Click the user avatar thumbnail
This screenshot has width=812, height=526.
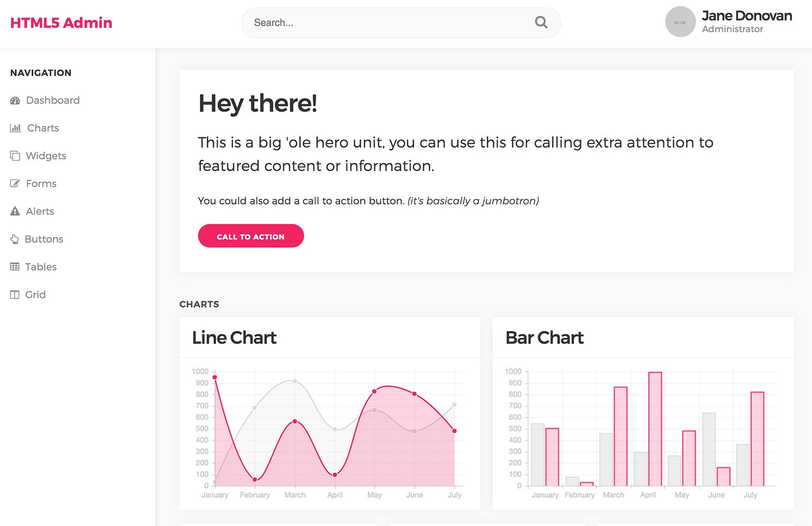[x=680, y=22]
